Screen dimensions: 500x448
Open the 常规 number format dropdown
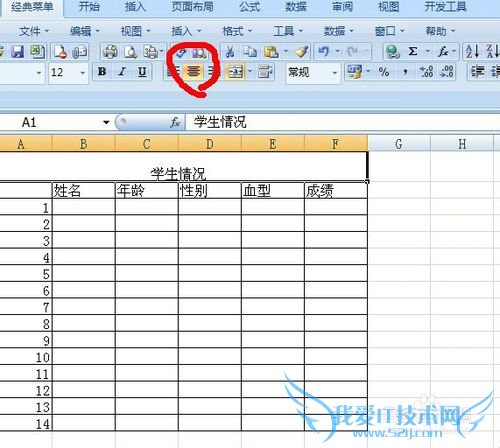(x=334, y=72)
